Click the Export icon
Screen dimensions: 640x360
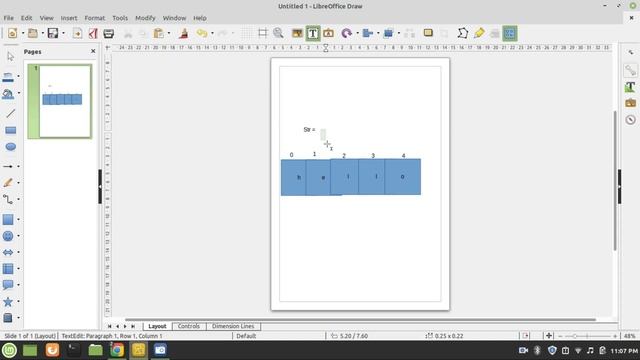[x=77, y=33]
